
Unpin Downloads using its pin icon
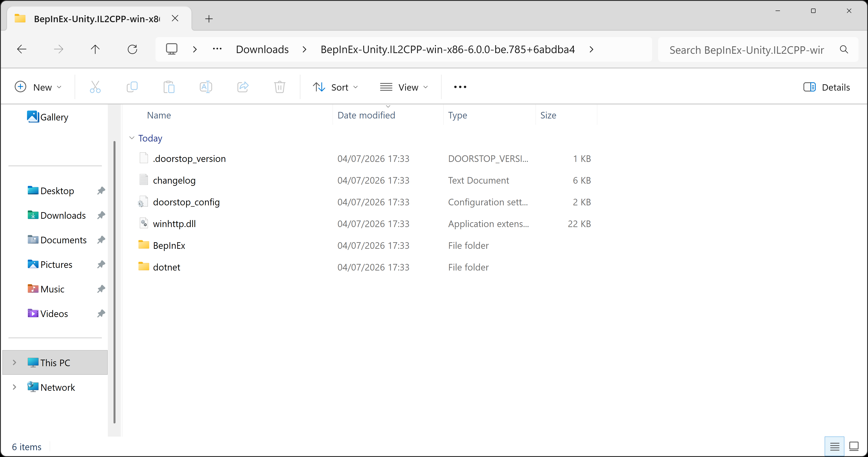pyautogui.click(x=101, y=215)
